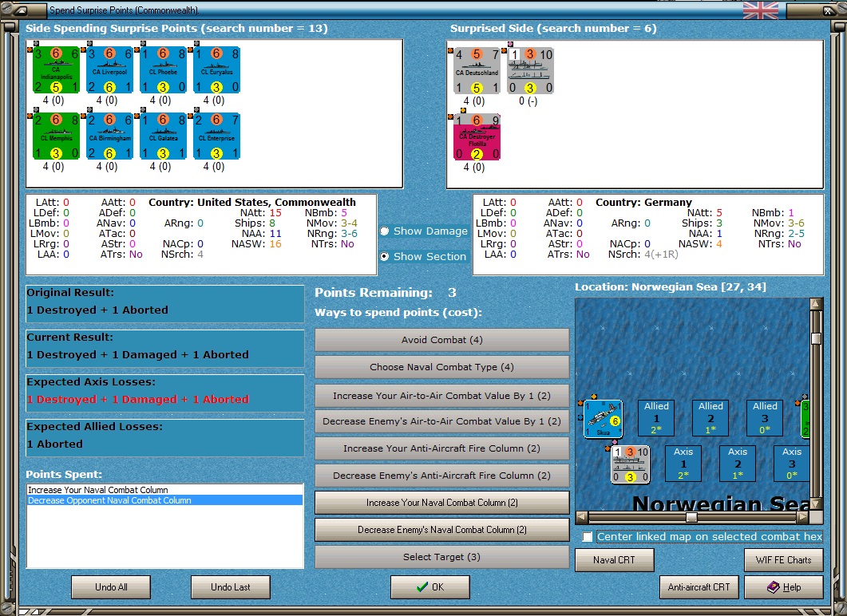
Task: Click the map vertical scrollbar thumb
Action: [x=816, y=338]
